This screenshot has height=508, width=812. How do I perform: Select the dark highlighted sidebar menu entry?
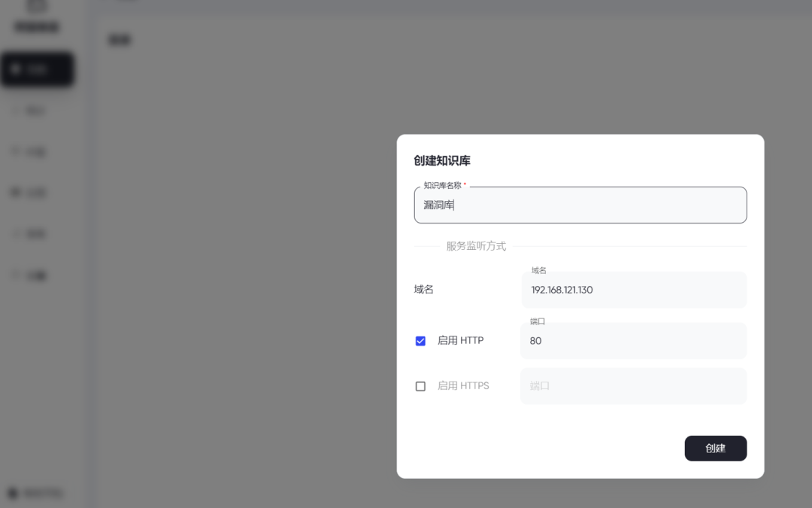coord(38,68)
